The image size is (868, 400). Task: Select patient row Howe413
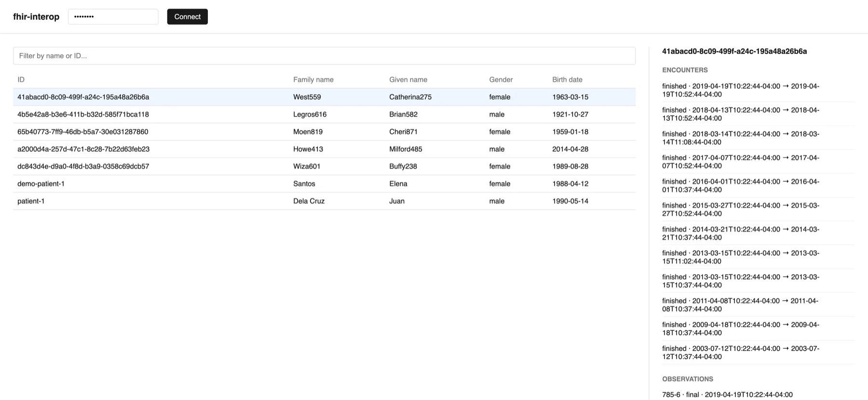point(324,149)
